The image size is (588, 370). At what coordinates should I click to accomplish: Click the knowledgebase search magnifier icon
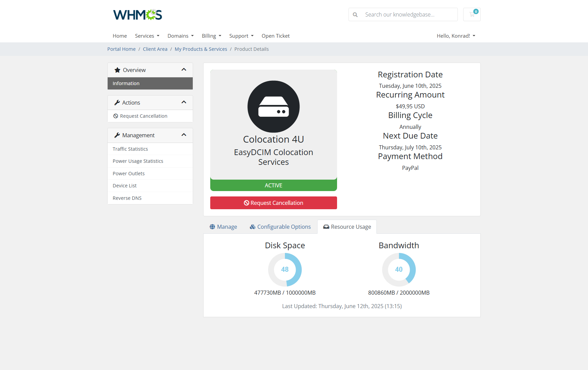coord(355,15)
